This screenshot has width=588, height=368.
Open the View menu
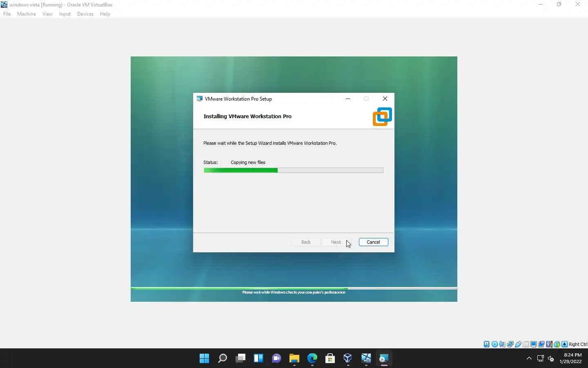pyautogui.click(x=47, y=14)
